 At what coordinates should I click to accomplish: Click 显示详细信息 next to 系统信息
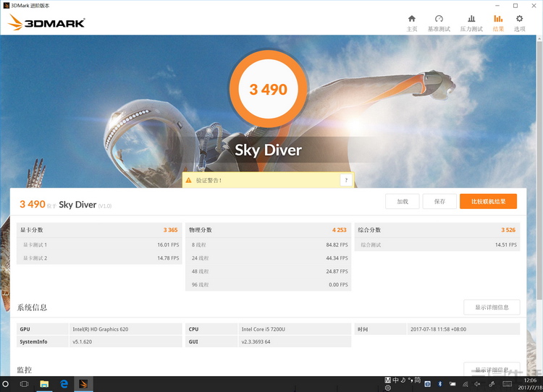tap(492, 307)
